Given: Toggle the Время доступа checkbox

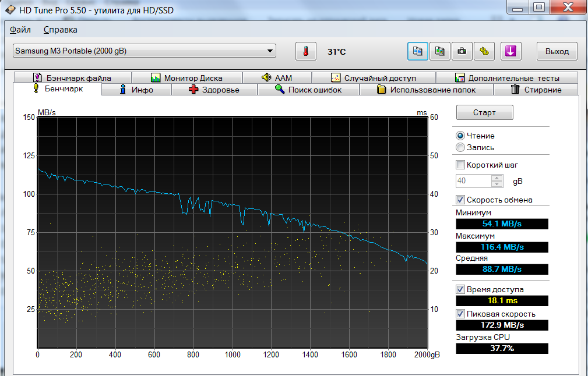Looking at the screenshot, I should [460, 289].
